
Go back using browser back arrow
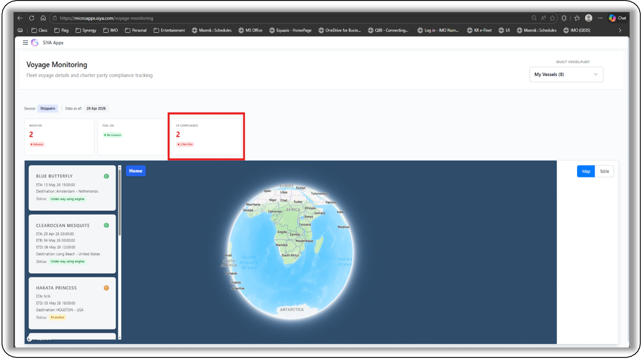pos(20,18)
